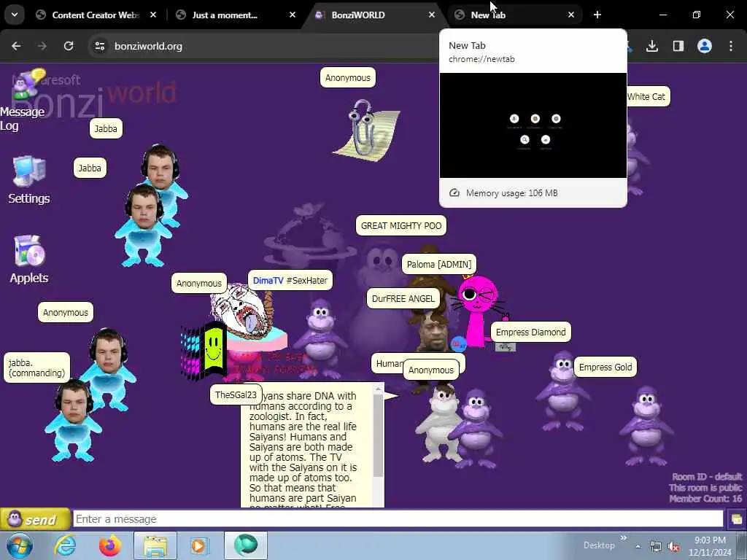The width and height of the screenshot is (747, 560).
Task: Click the Clippy paperclip character
Action: [x=366, y=130]
